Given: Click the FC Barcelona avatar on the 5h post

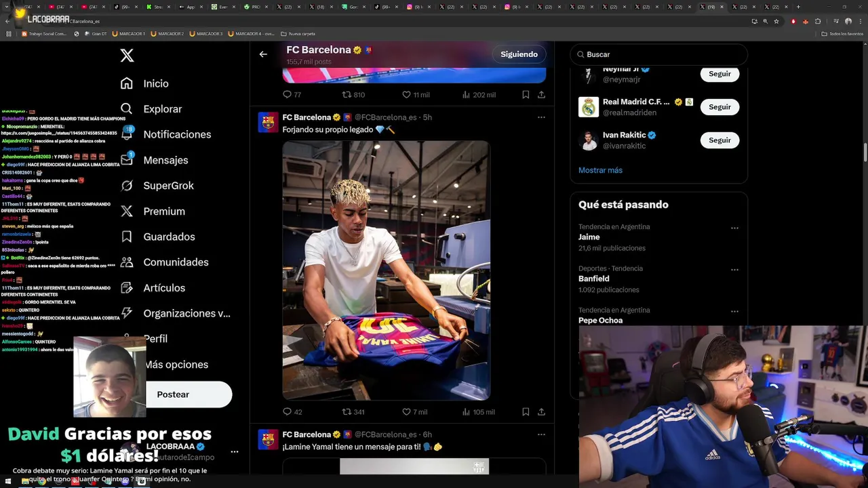Looking at the screenshot, I should point(269,123).
